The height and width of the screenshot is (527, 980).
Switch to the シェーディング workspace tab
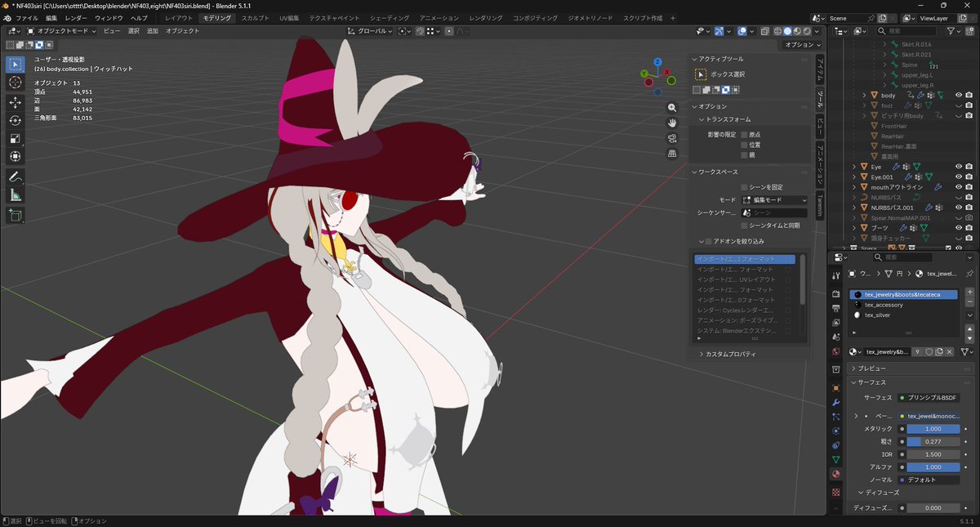pos(390,18)
